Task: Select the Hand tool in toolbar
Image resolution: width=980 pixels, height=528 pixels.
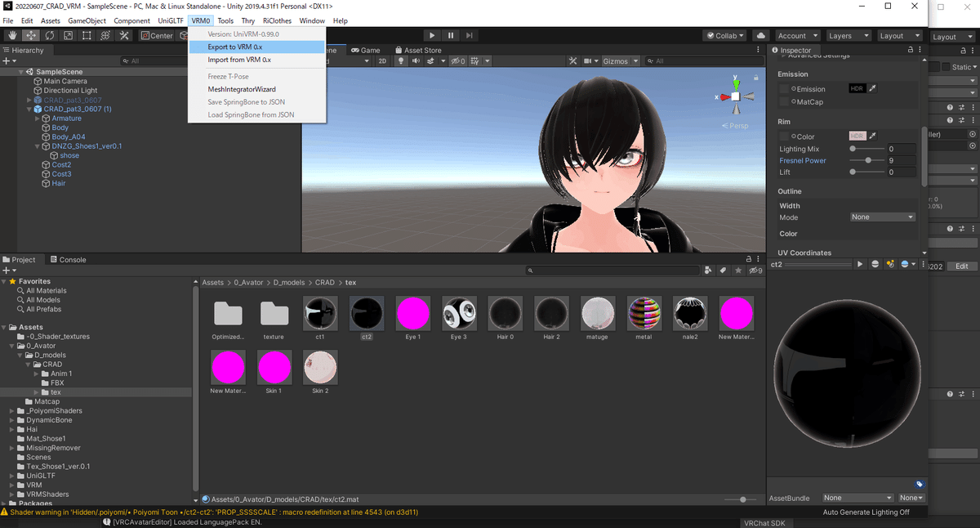Action: (12, 35)
